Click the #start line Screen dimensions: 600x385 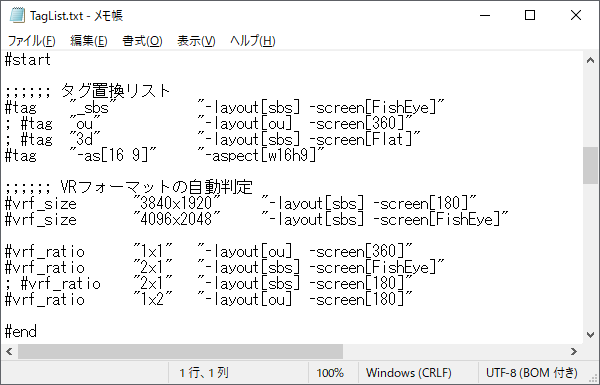[x=28, y=60]
